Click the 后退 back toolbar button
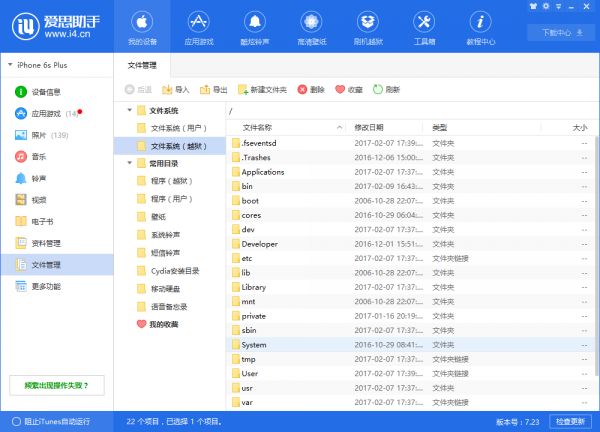Screen dimensions: 600x432 (x=138, y=90)
